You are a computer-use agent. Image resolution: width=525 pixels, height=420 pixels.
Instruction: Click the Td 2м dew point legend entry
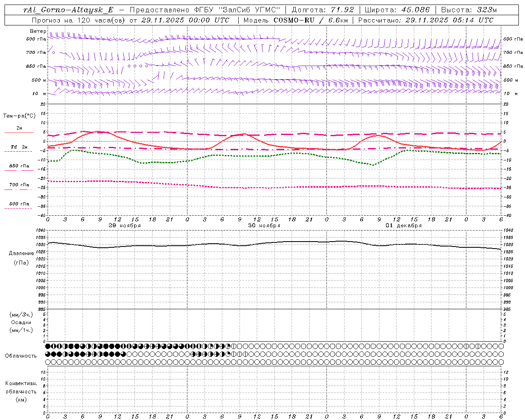tap(19, 147)
